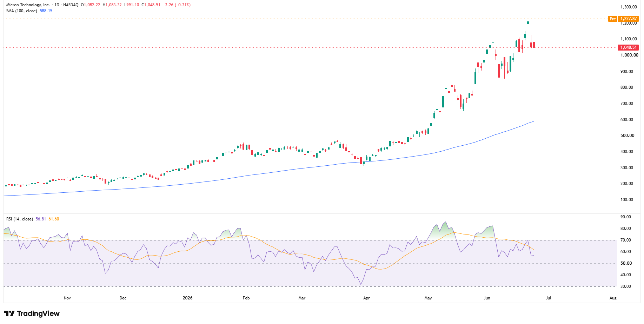Screen dimensions: 644x324
Task: Click the 100.00 price axis label
Action: (x=627, y=200)
